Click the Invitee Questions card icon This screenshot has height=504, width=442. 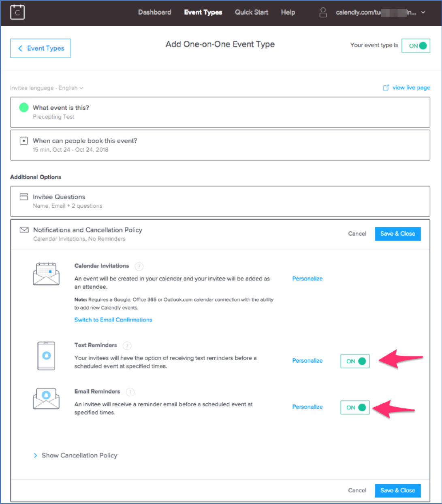tap(24, 197)
